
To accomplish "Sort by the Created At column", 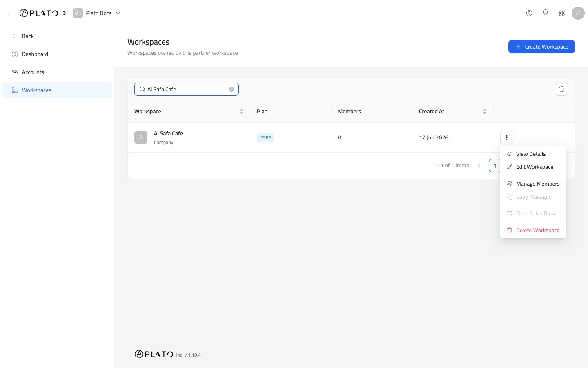I will click(x=453, y=111).
